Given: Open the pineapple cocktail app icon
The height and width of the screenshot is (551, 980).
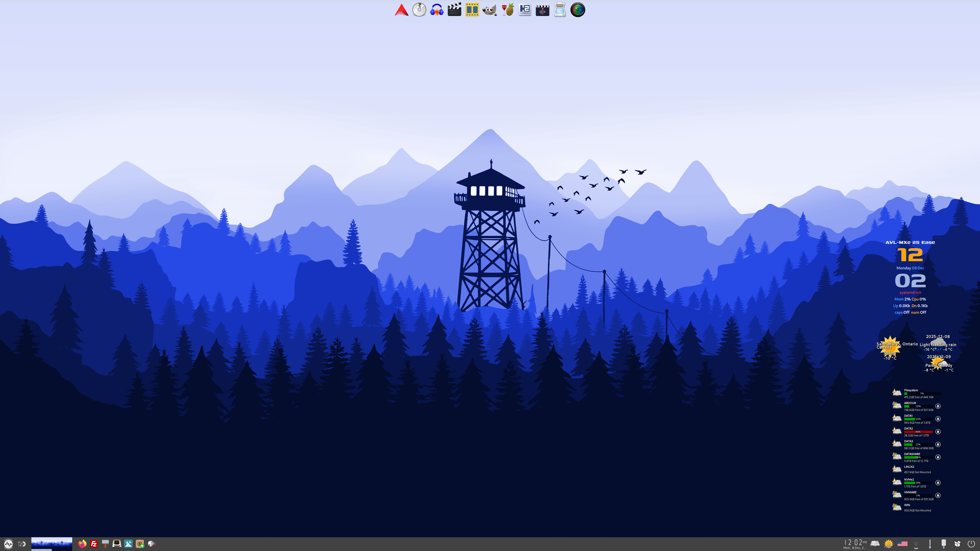Looking at the screenshot, I should 507,10.
